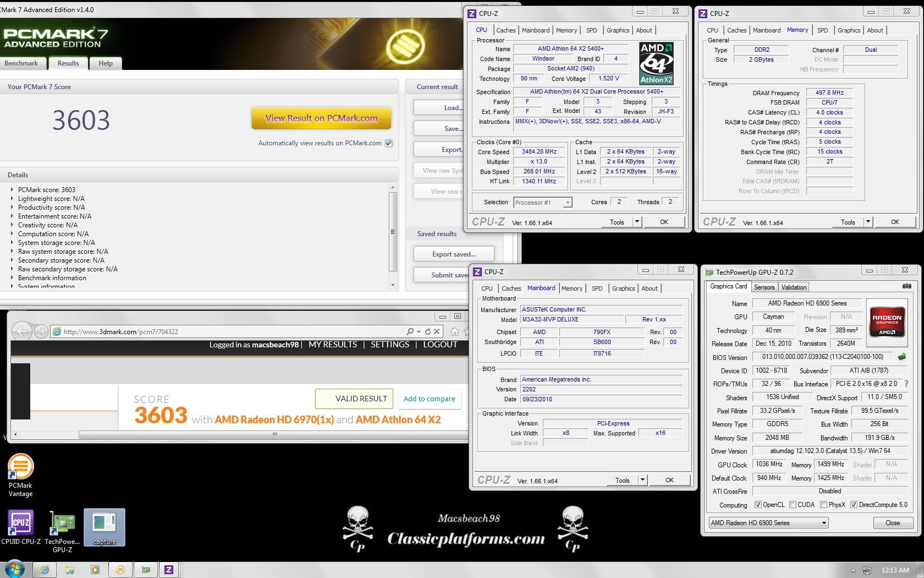
Task: Click the AMD Athlon 64 X2 logo in CPU-Z
Action: [x=656, y=63]
